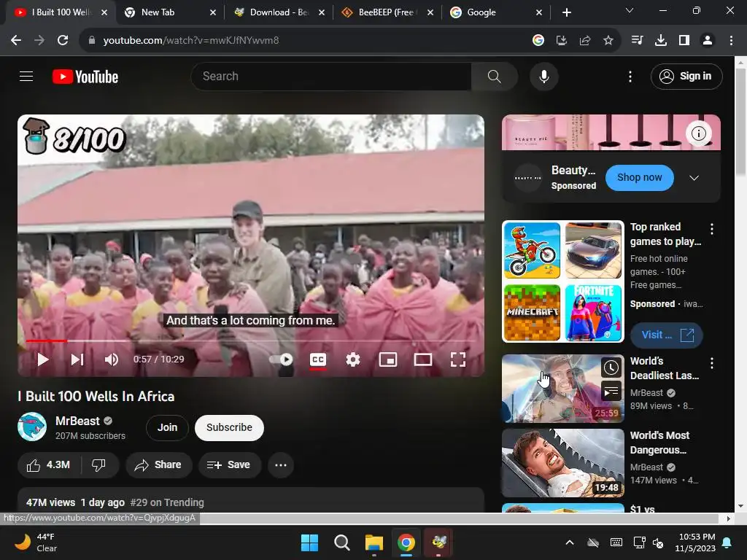Bookmark this page with star
This screenshot has width=747, height=560.
[608, 41]
